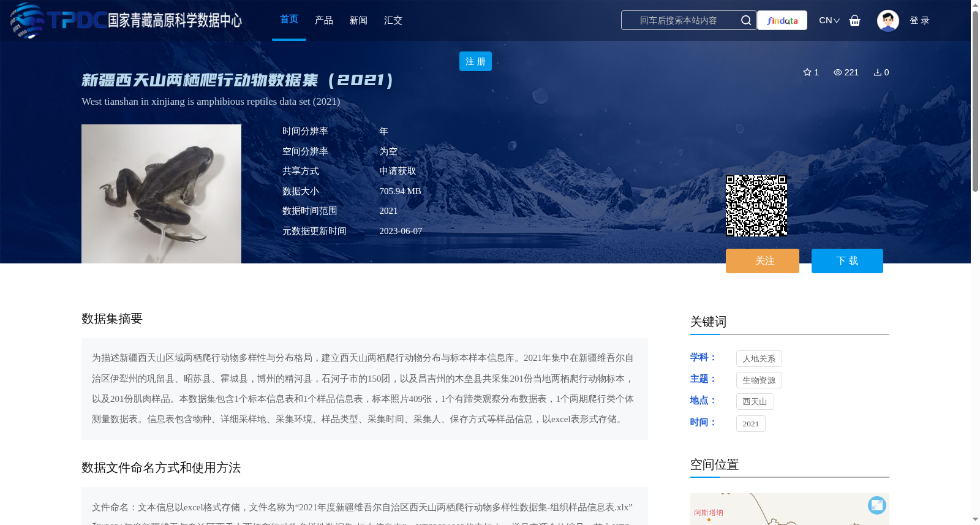Viewport: 980px width, 525px height.
Task: Open the frog specimen thumbnail
Action: 161,194
